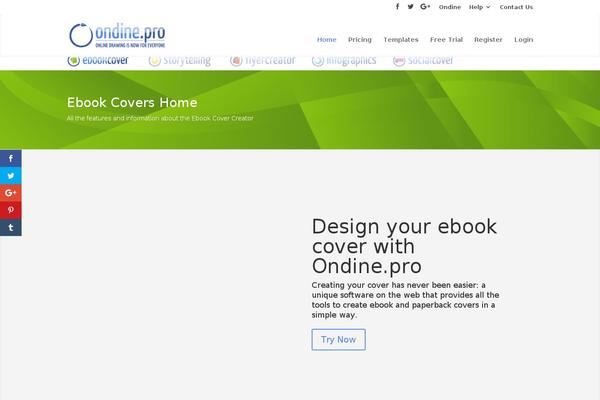
Task: Click the Ebook Covers Home heading
Action: pyautogui.click(x=132, y=102)
